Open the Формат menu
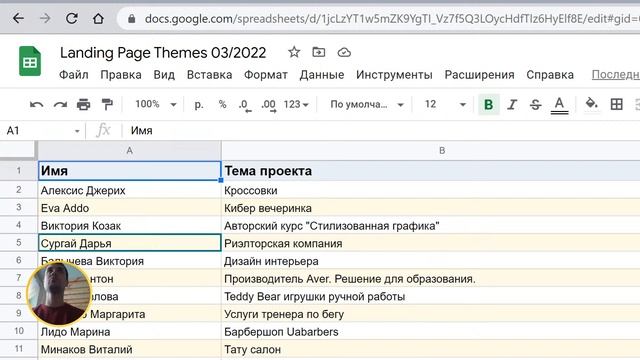The height and width of the screenshot is (360, 640). point(266,75)
